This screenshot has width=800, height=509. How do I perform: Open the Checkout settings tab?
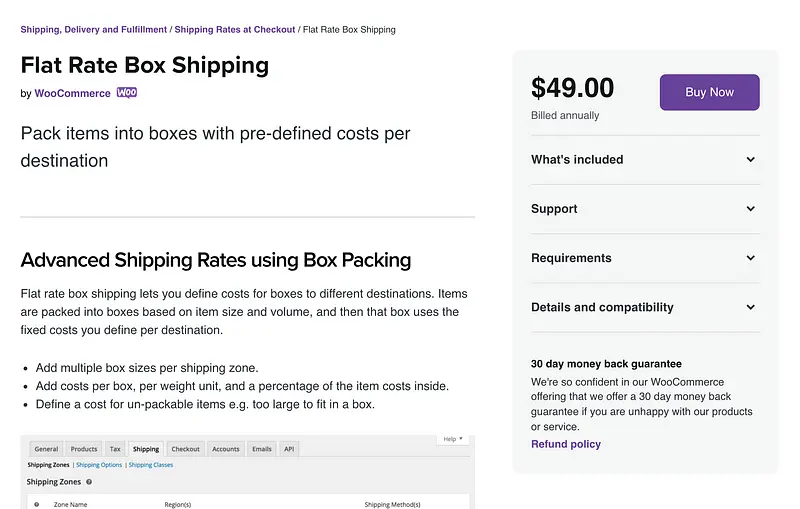point(186,449)
